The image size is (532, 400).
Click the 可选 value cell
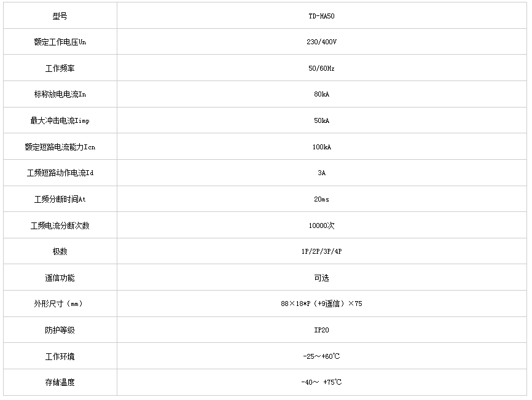point(321,278)
